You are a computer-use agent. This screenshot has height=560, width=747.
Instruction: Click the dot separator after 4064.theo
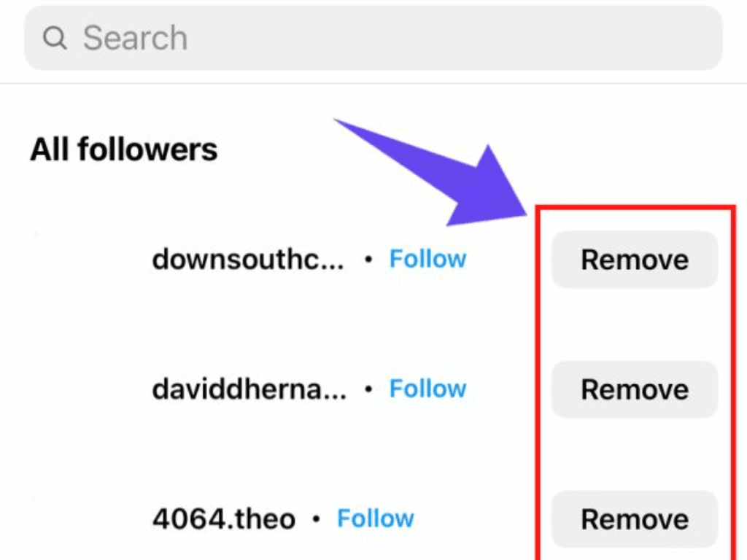[316, 519]
